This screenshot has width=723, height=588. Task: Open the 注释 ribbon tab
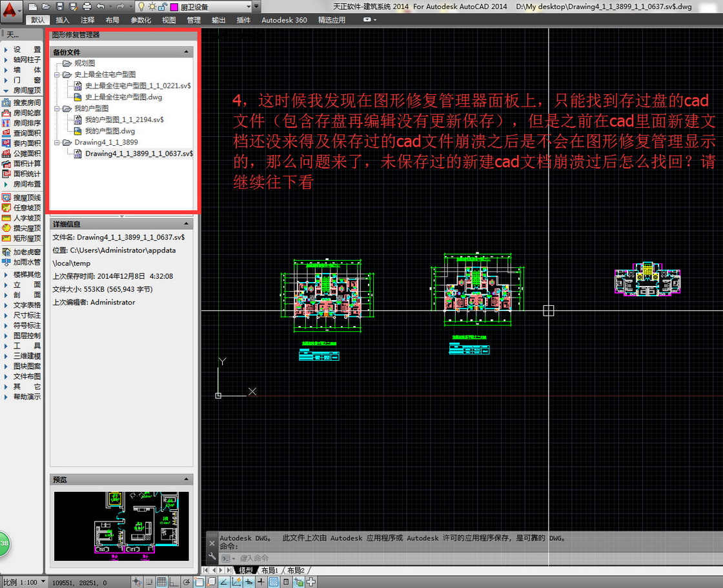tap(87, 20)
